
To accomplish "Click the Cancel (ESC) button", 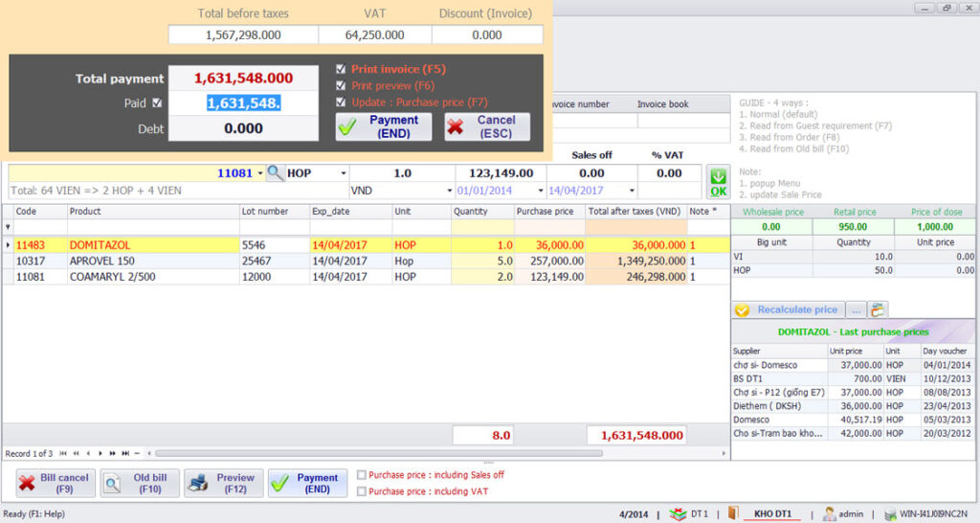I will click(487, 126).
